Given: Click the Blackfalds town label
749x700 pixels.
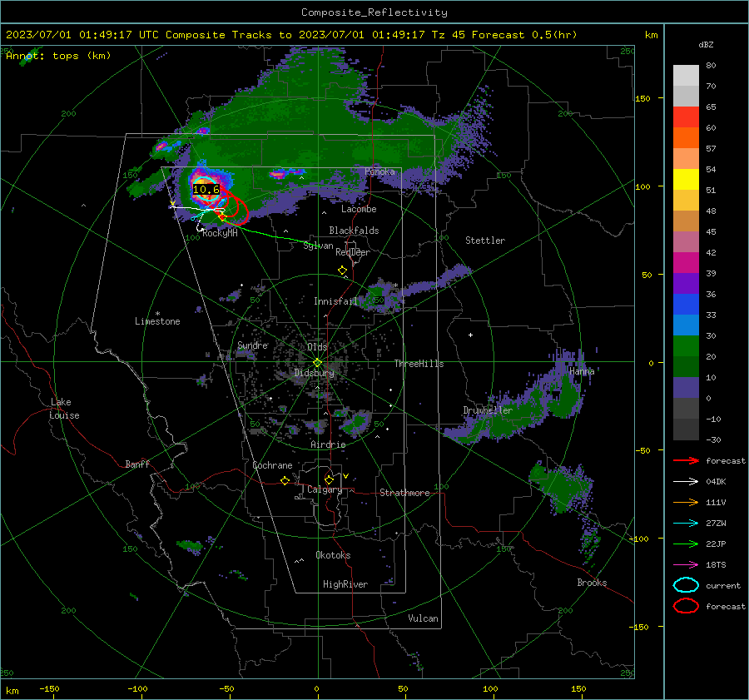Looking at the screenshot, I should click(354, 231).
